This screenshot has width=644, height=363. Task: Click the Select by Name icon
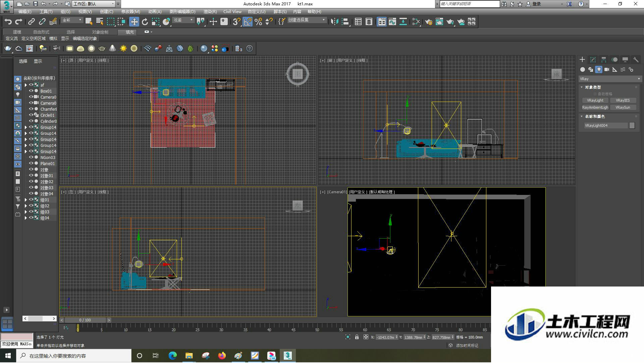click(100, 22)
